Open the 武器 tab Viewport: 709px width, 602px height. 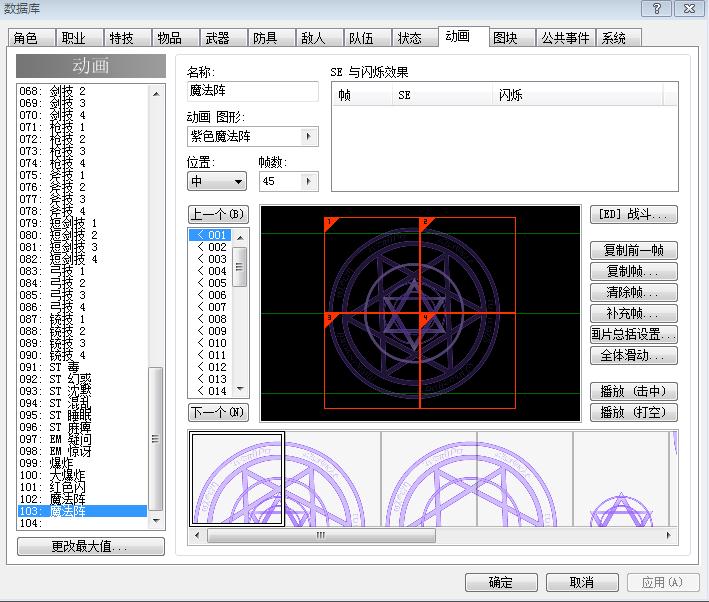(x=223, y=38)
